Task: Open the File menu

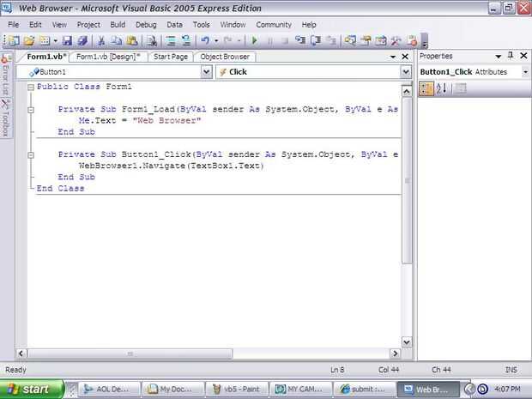Action: click(13, 25)
